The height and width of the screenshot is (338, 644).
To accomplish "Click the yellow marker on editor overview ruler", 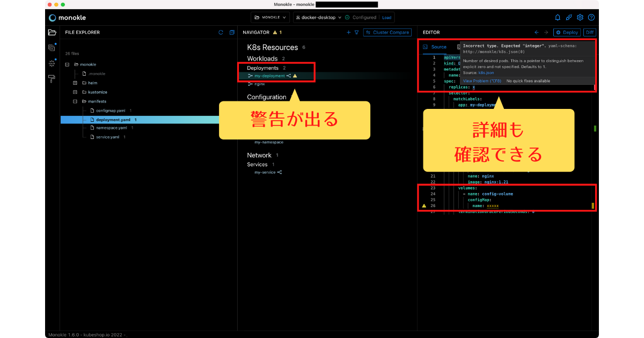I will click(x=593, y=205).
